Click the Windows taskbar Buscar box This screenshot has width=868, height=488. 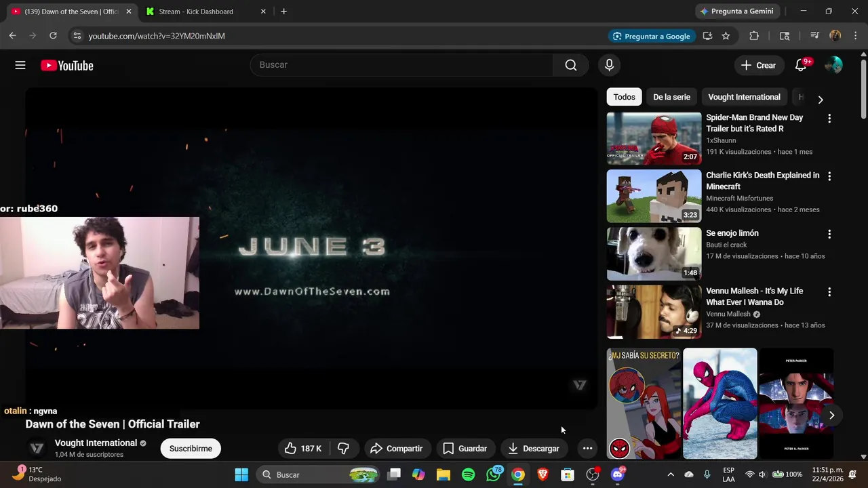click(x=319, y=475)
